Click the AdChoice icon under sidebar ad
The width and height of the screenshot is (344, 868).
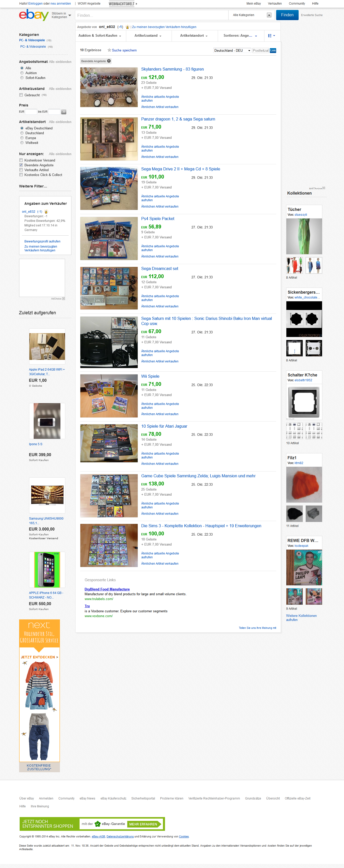tap(63, 299)
